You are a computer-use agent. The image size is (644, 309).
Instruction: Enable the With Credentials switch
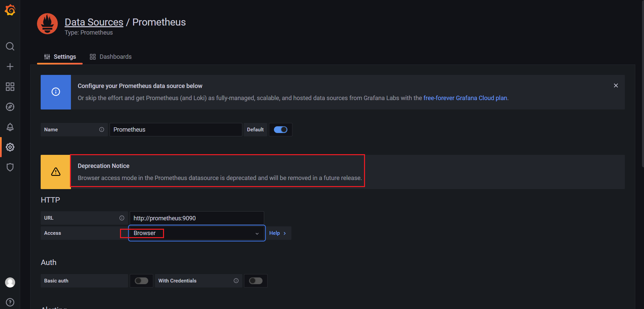256,281
